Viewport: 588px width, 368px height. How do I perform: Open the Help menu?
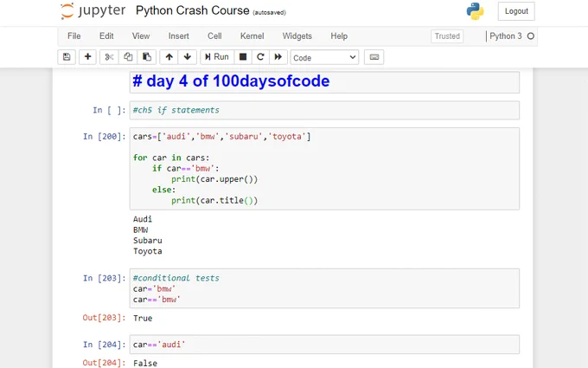(x=339, y=36)
